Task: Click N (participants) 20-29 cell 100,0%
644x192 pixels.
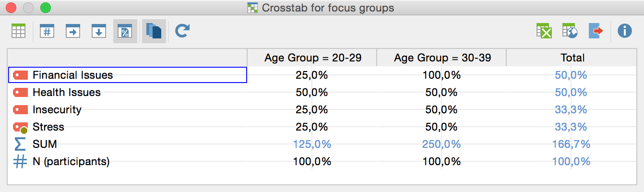Action: (x=312, y=161)
